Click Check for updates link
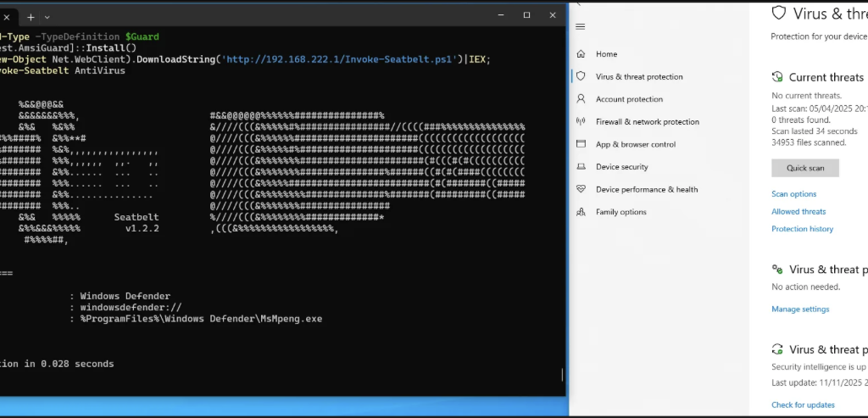The image size is (868, 418). point(803,404)
